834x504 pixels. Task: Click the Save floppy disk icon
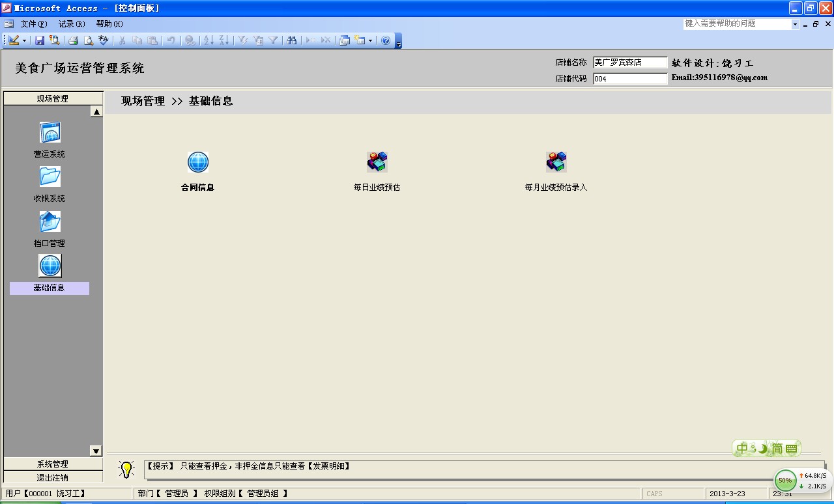pyautogui.click(x=40, y=40)
